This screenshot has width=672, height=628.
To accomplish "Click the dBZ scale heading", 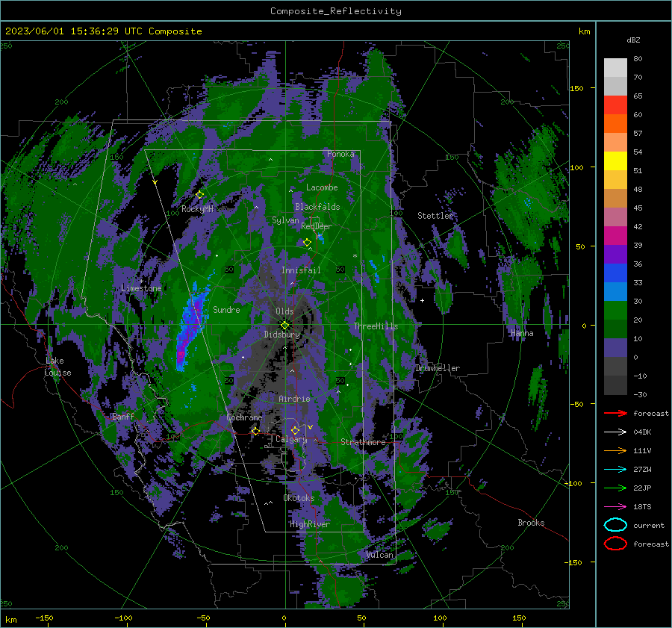I will [633, 40].
